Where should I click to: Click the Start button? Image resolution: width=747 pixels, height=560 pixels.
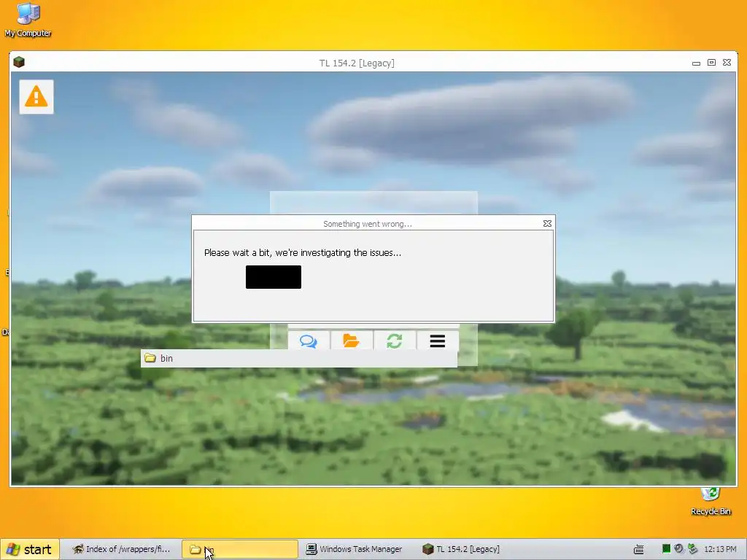click(29, 550)
